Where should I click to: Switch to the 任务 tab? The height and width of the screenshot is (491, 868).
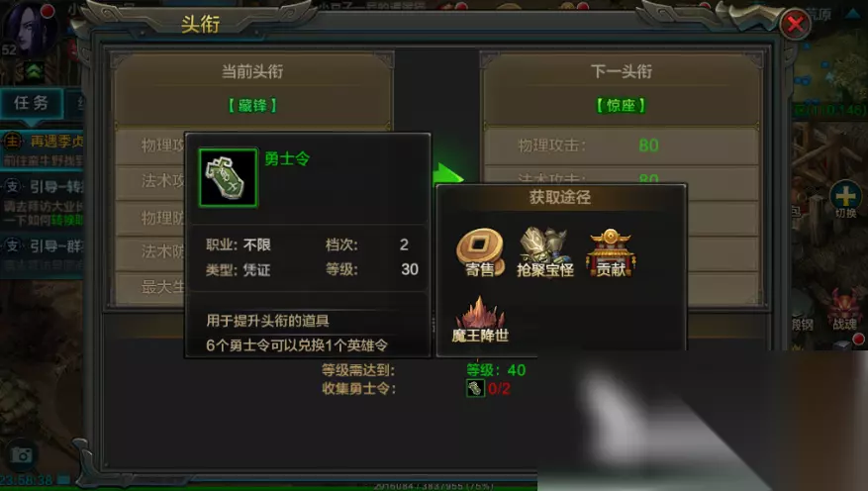(x=31, y=103)
